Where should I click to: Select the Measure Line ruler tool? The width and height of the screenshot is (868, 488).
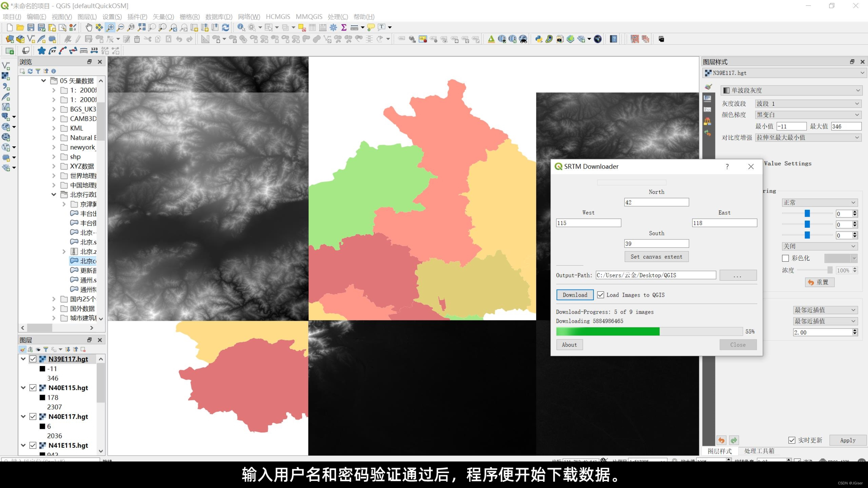point(354,27)
